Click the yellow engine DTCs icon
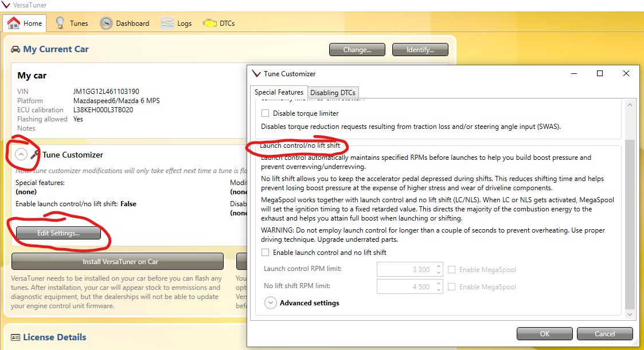Screen dimensions: 644x350 (209, 23)
